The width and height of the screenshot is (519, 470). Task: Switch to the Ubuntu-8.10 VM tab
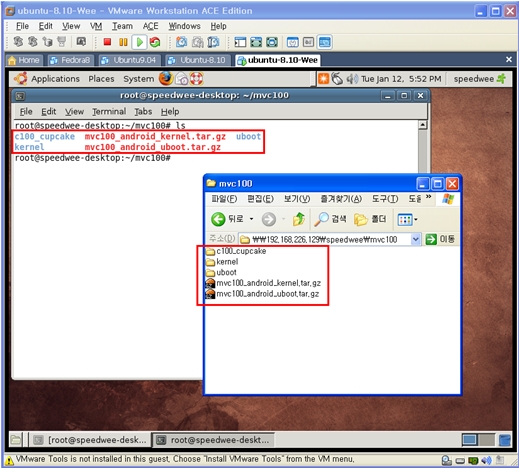tap(198, 60)
